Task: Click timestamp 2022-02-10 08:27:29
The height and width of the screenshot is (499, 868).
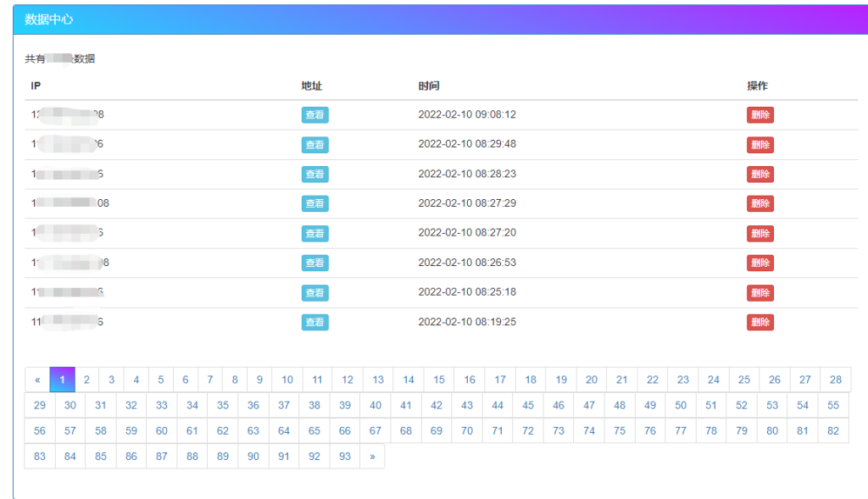Action: tap(467, 203)
